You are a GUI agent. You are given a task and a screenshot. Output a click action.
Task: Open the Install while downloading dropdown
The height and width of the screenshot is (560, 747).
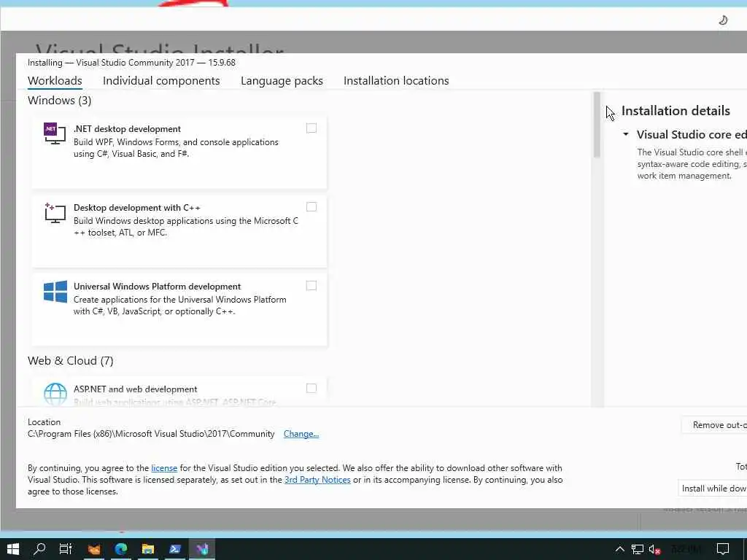(713, 488)
